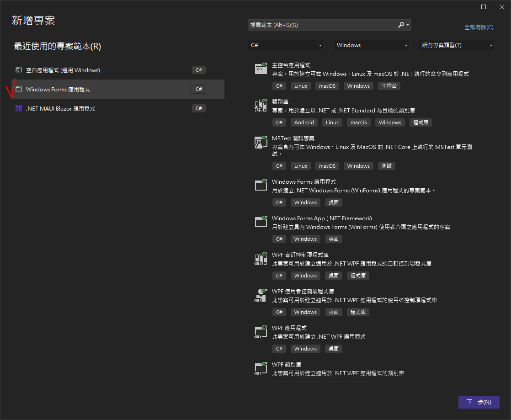The height and width of the screenshot is (420, 511).
Task: Click the 下一步 next button
Action: point(479,402)
